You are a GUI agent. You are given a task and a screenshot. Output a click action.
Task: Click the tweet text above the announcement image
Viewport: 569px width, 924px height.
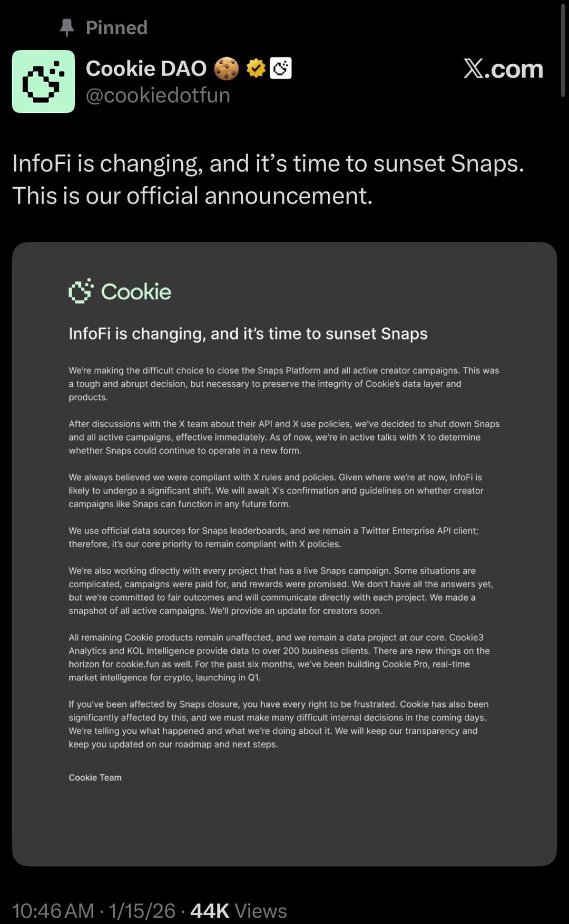(268, 179)
